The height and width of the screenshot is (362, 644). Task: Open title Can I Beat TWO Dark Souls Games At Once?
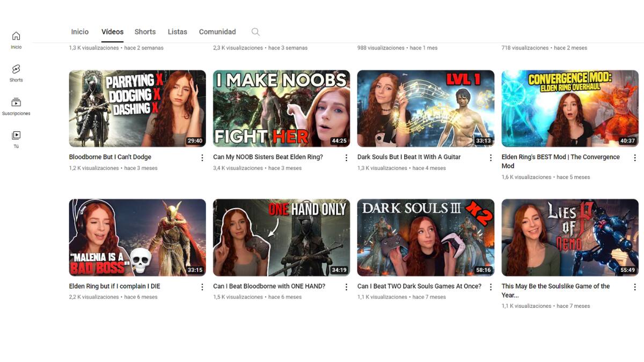(419, 286)
